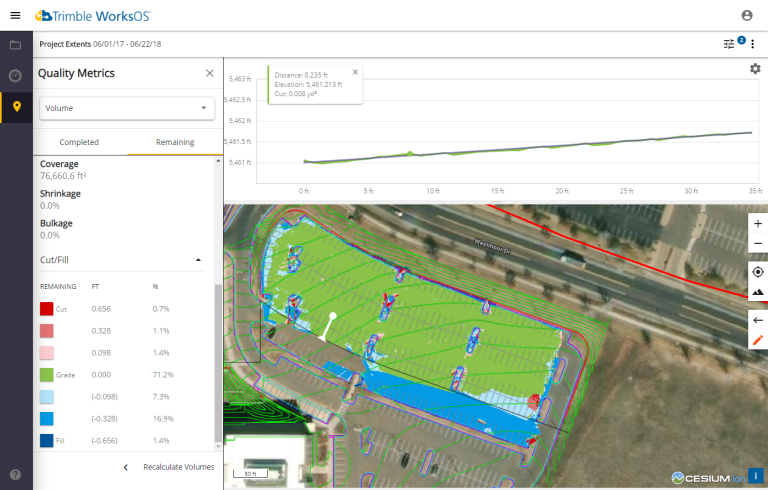Open the Volume metric dropdown
Viewport: 768px width, 490px height.
(127, 108)
